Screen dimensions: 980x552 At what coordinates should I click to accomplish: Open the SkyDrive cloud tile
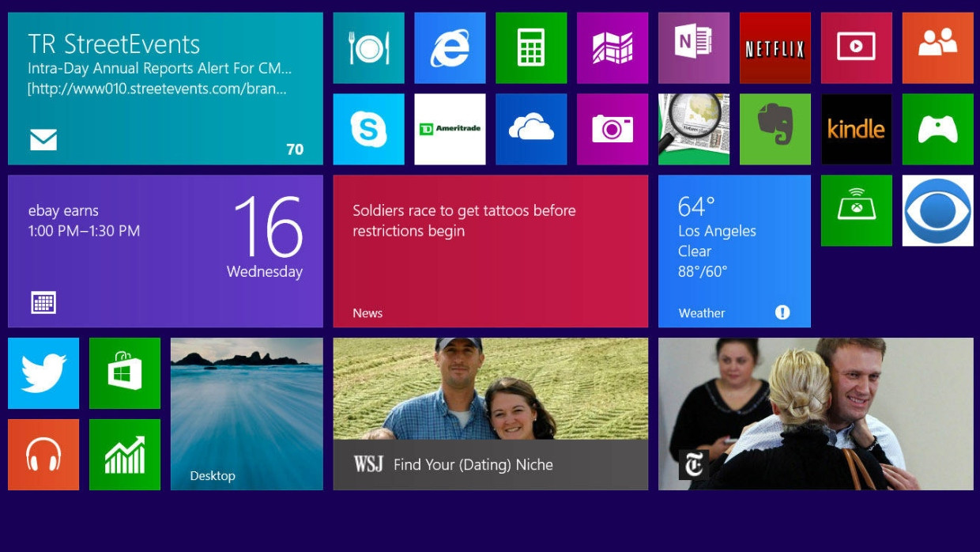coord(531,129)
